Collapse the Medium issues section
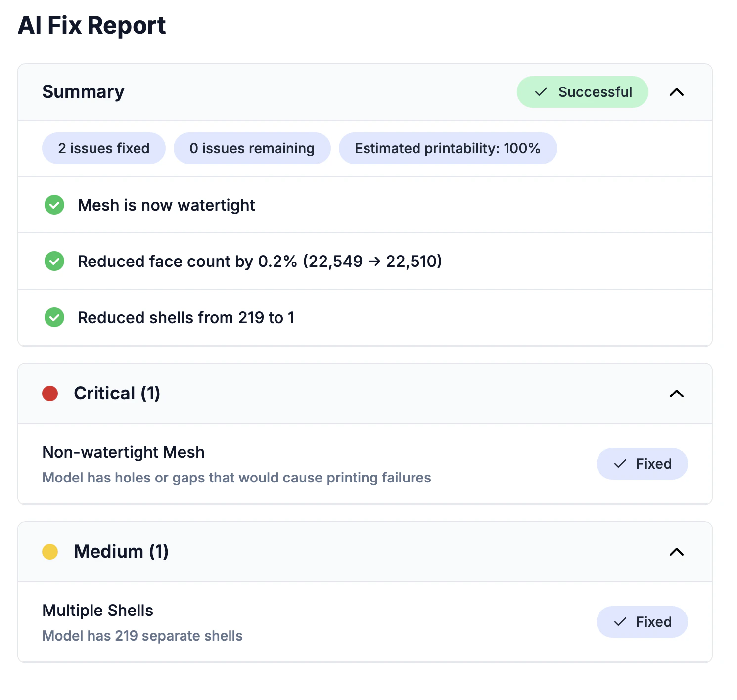 [677, 552]
